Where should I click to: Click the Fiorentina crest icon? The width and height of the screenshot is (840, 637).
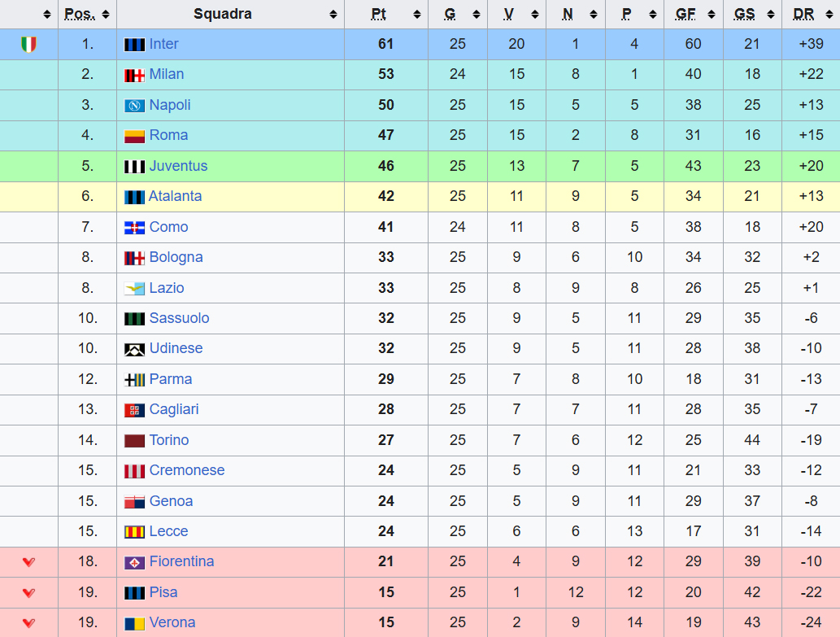point(134,562)
